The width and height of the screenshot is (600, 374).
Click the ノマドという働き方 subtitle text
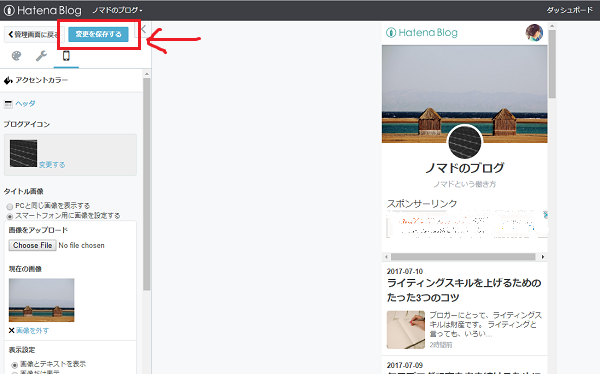point(465,184)
